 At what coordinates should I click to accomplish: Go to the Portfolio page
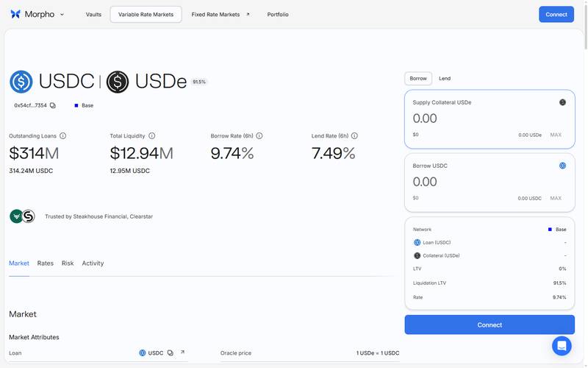pos(278,14)
